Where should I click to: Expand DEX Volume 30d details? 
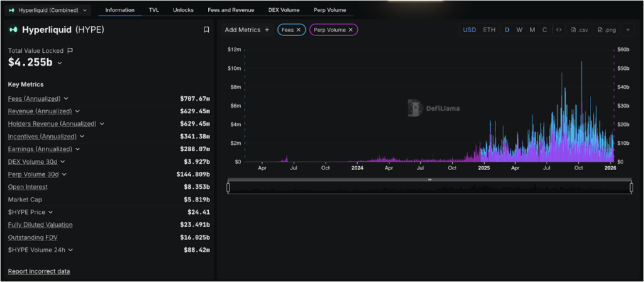63,162
